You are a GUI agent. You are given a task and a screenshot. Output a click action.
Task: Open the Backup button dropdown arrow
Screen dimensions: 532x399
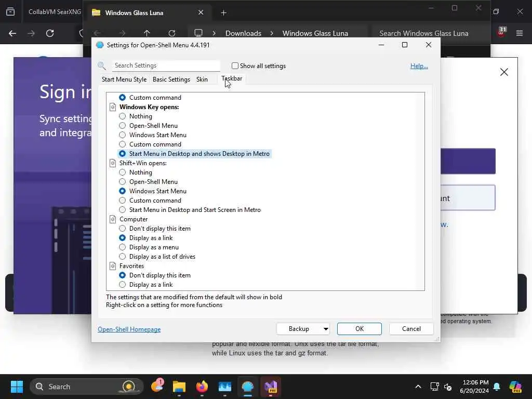click(x=325, y=329)
